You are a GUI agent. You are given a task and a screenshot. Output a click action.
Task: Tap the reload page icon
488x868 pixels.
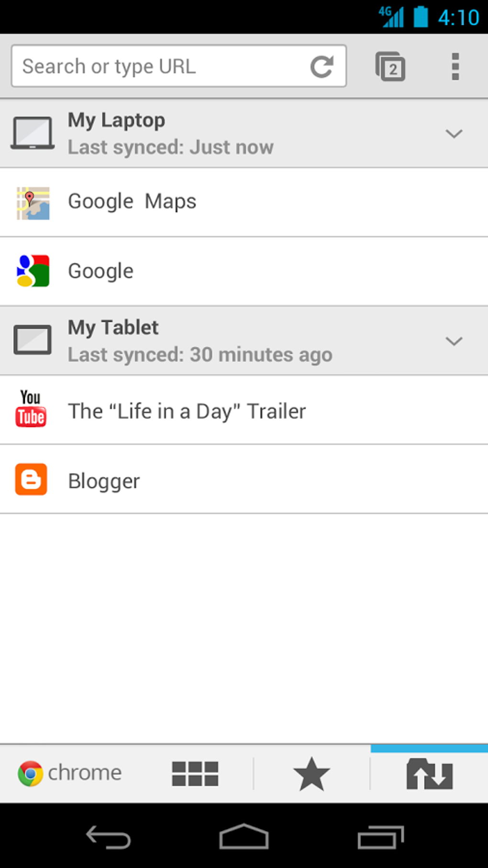[322, 67]
